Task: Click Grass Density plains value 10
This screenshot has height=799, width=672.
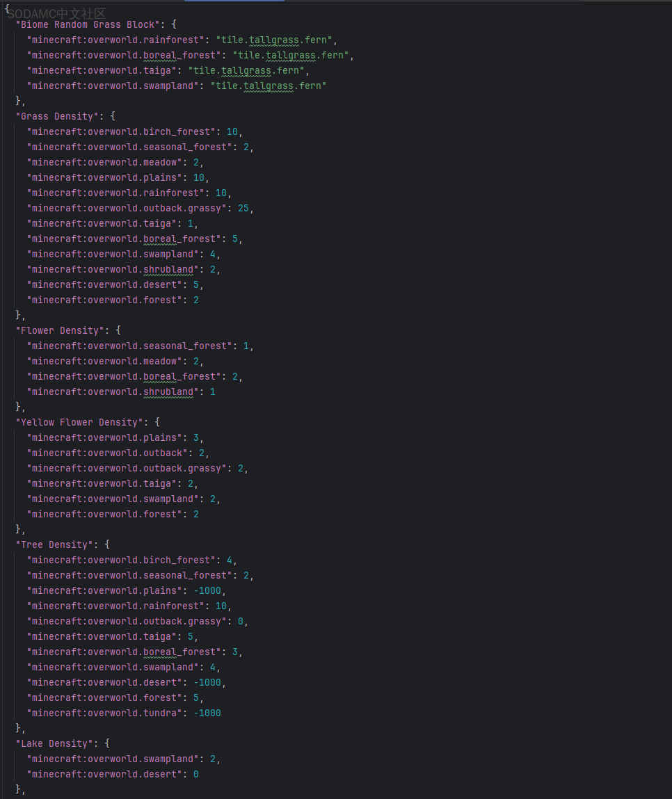Action: (x=199, y=177)
